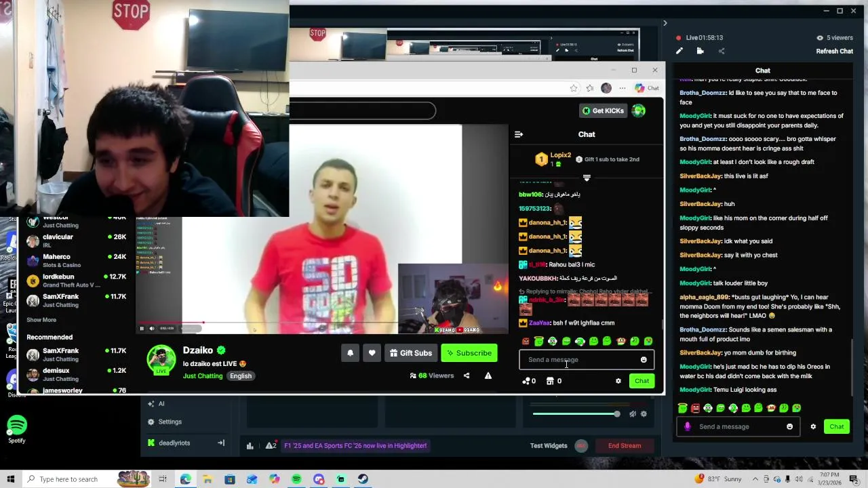Report stream with warning triangle icon
868x488 pixels.
point(488,375)
